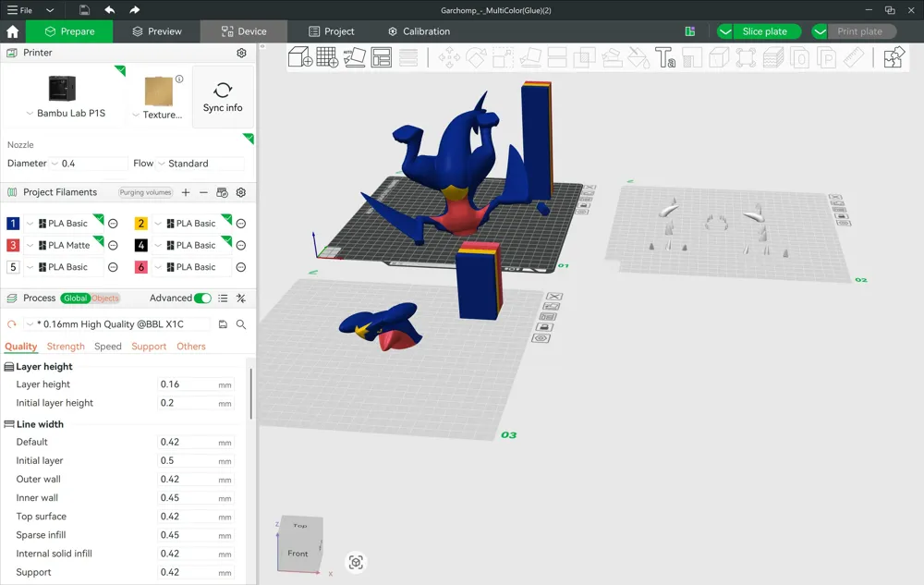Click the Arrange all objects icon
924x585 pixels.
382,57
